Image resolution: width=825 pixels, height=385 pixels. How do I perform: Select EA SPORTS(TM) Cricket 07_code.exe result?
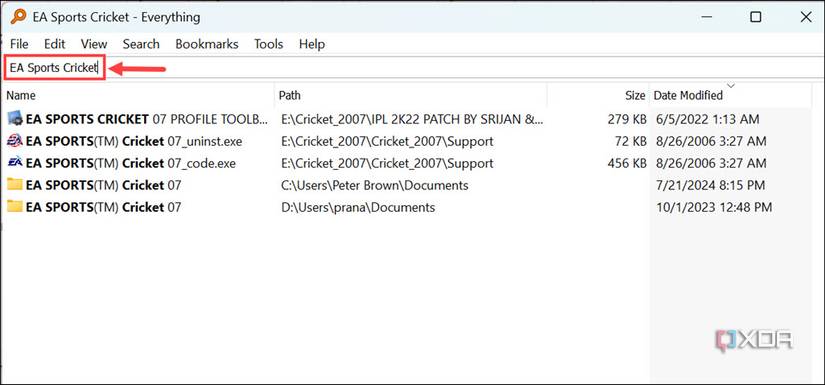pos(130,164)
